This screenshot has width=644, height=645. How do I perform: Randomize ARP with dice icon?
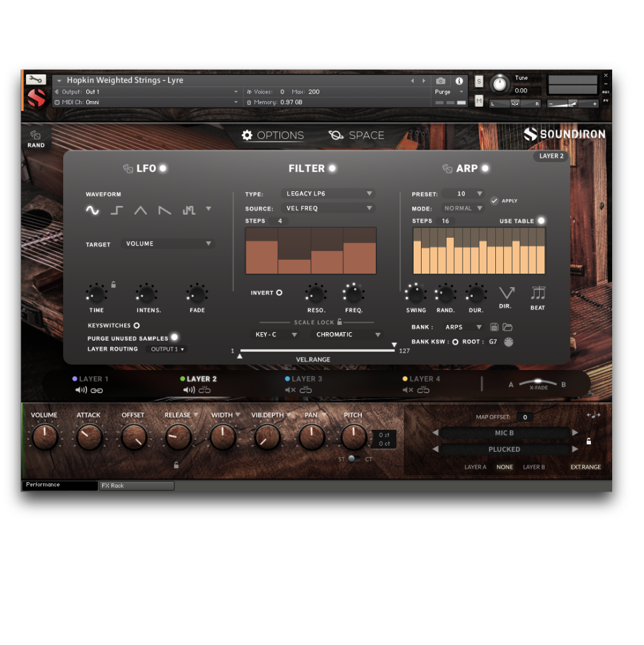tap(447, 168)
